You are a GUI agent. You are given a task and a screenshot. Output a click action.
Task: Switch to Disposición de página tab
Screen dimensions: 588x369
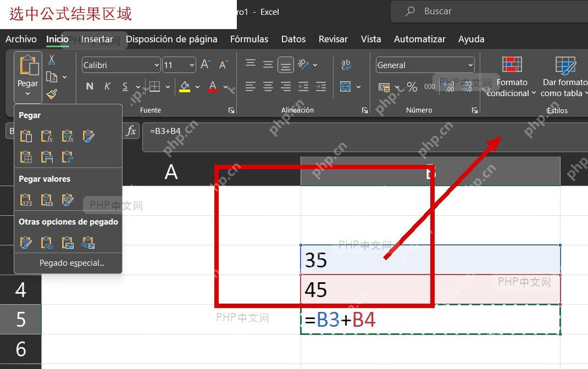[171, 39]
